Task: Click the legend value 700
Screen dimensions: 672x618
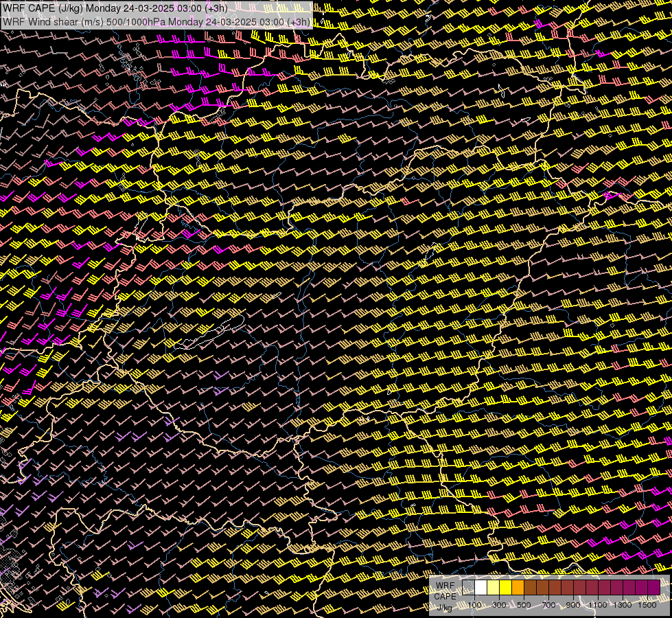Action: (548, 605)
